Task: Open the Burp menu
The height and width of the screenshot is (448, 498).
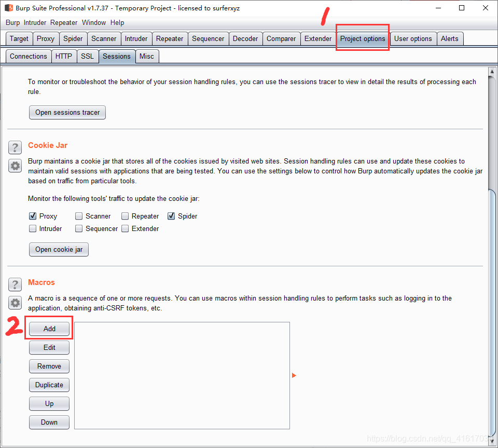Action: tap(12, 22)
